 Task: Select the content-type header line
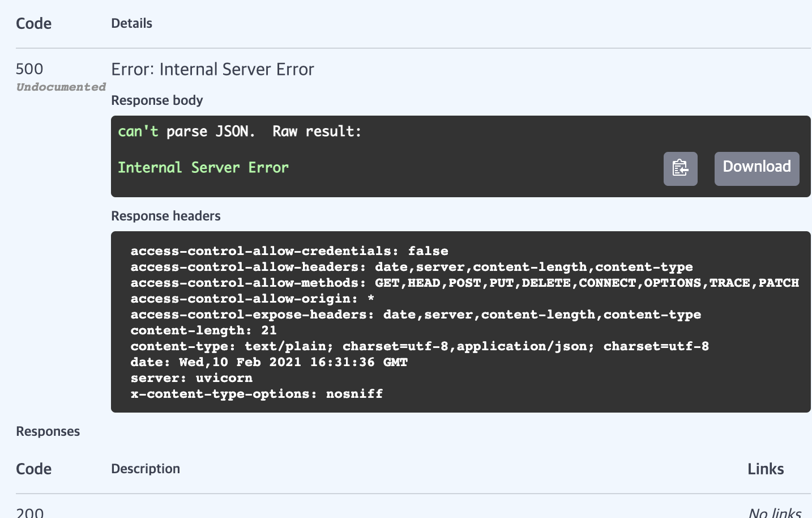pyautogui.click(x=420, y=346)
